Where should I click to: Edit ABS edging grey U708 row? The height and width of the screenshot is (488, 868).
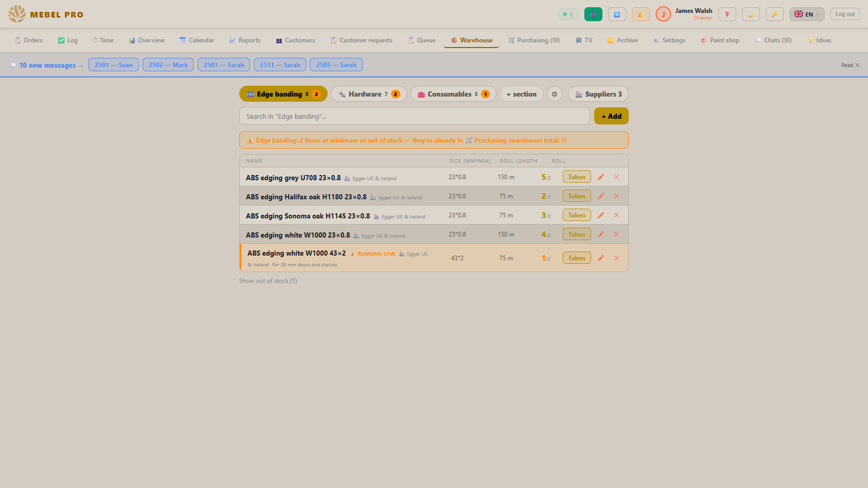point(601,177)
